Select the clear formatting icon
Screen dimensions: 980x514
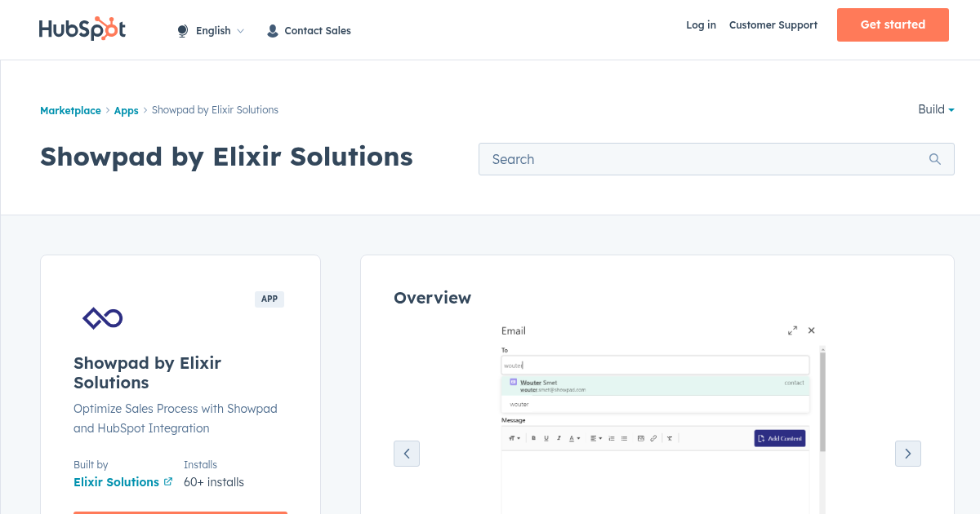pos(670,438)
